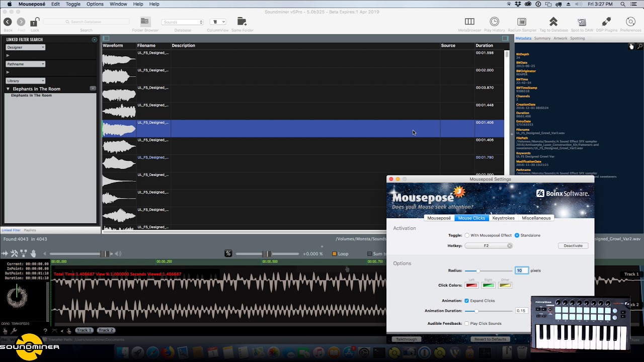The height and width of the screenshot is (362, 644).
Task: Open the Radium Sampler
Action: tap(522, 22)
